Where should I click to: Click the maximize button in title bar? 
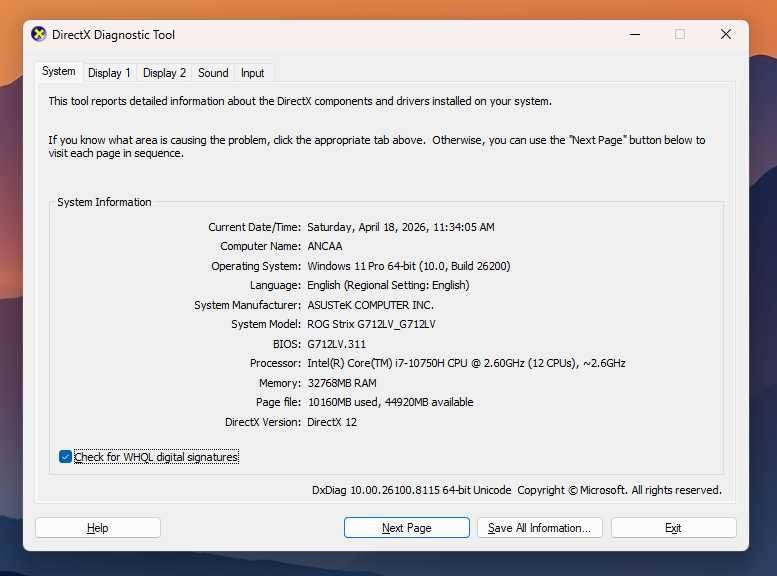680,34
